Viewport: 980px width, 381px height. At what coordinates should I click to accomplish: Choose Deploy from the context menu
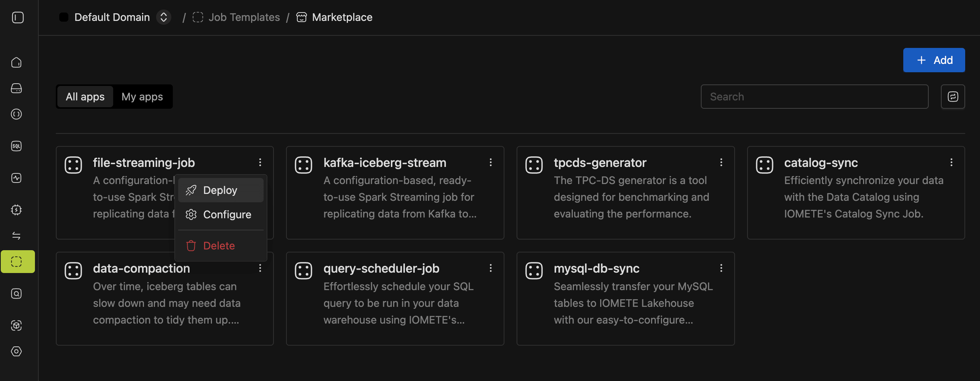pyautogui.click(x=221, y=190)
